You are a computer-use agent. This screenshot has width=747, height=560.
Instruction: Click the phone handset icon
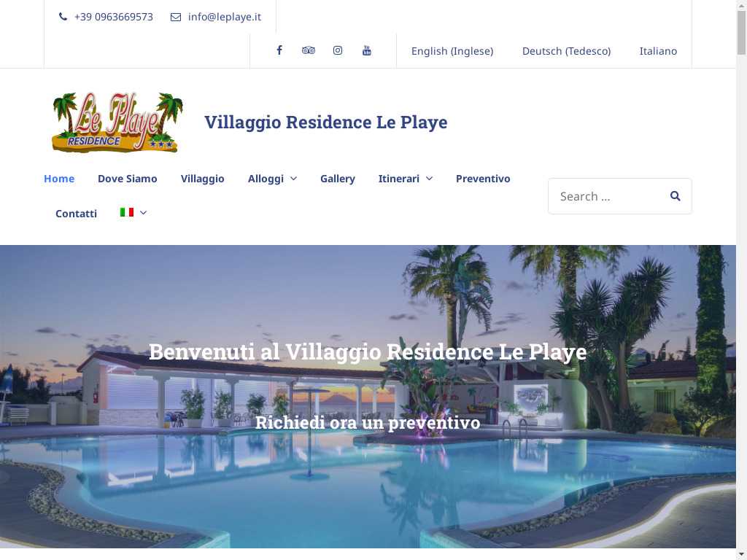pos(63,17)
